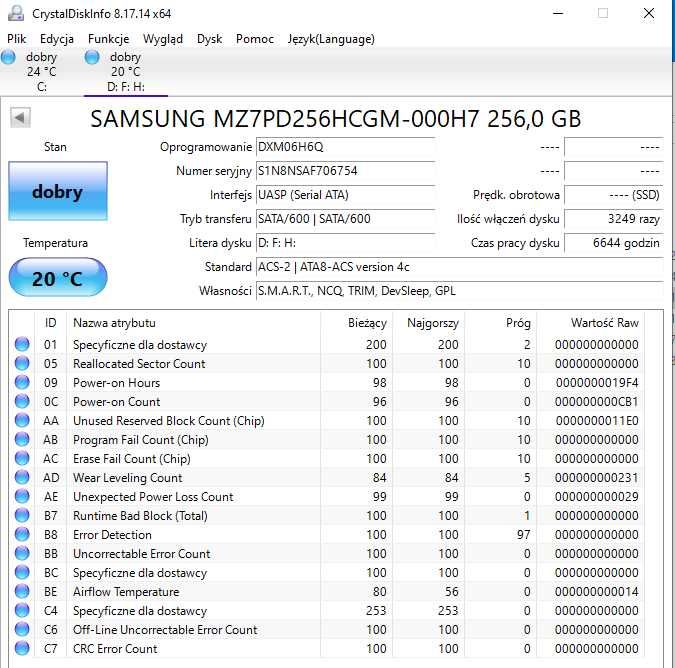Click the 3249 razy power-on count field
This screenshot has width=675, height=668.
613,219
